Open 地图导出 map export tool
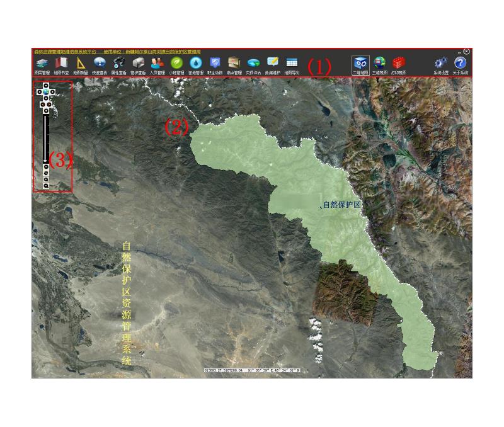The image size is (504, 427). [292, 63]
